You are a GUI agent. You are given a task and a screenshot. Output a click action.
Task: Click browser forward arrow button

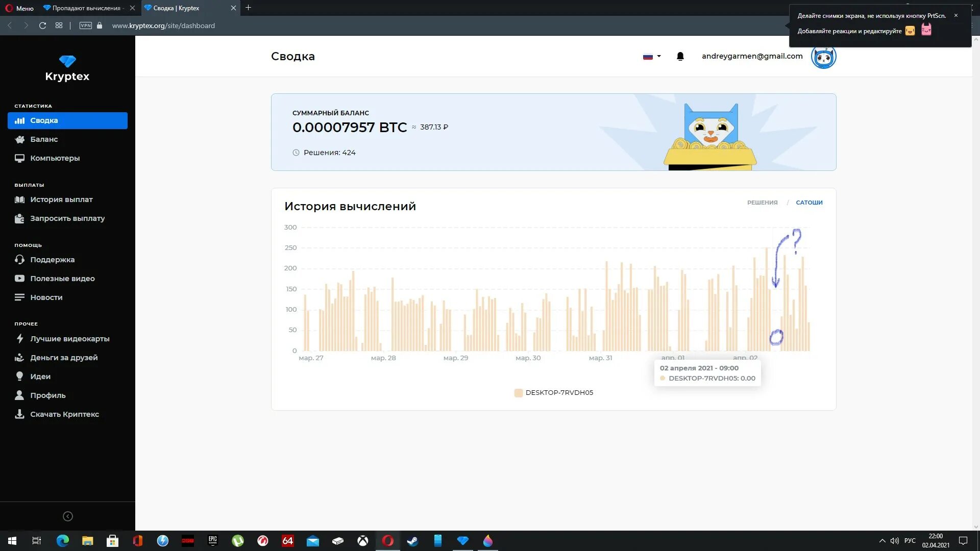26,26
